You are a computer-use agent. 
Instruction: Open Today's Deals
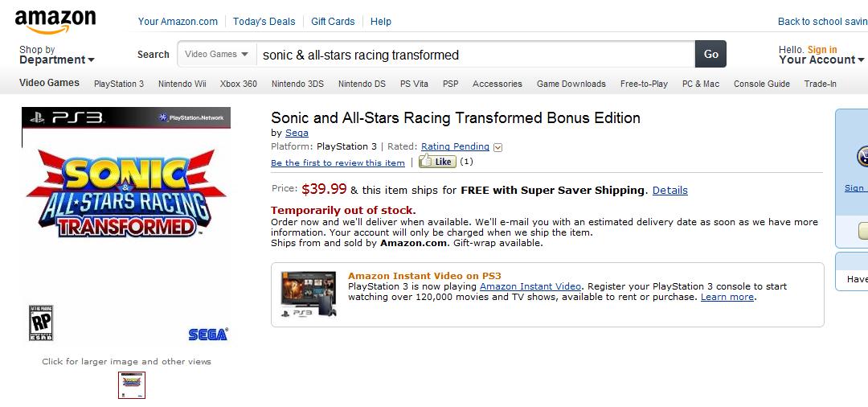[x=264, y=22]
